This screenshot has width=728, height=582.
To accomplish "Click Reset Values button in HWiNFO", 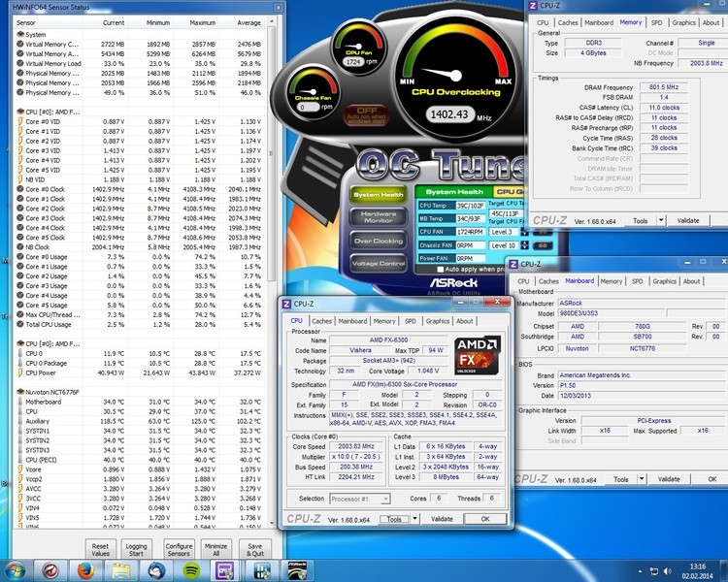I will pyautogui.click(x=100, y=550).
